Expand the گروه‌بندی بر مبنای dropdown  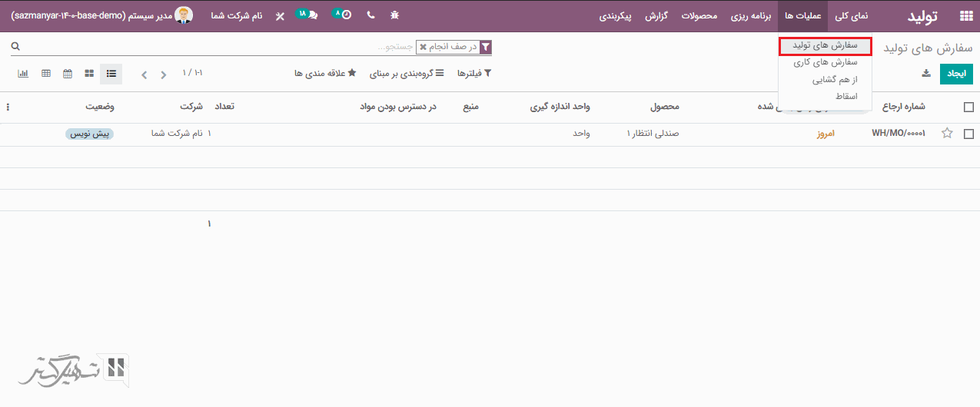(x=402, y=74)
